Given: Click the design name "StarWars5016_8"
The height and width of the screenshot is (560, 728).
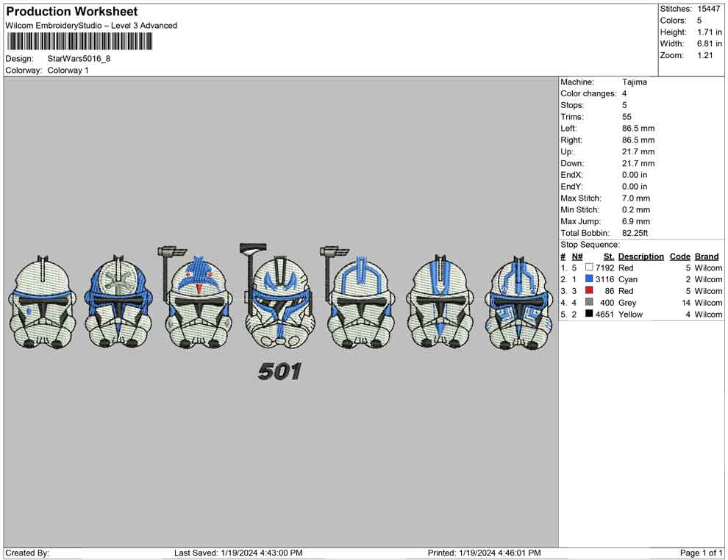Looking at the screenshot, I should 79,59.
